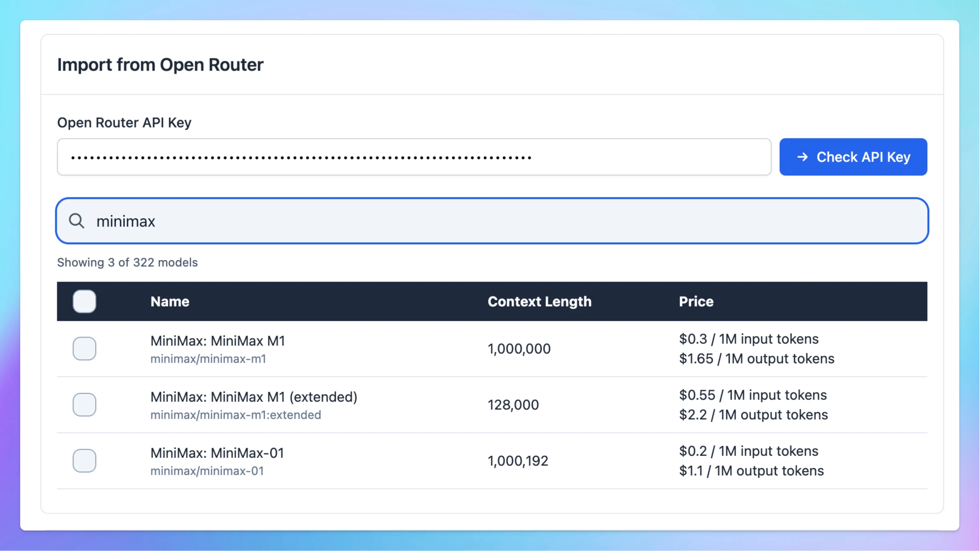The width and height of the screenshot is (980, 551).
Task: Click the Import from Open Router heading
Action: point(160,65)
